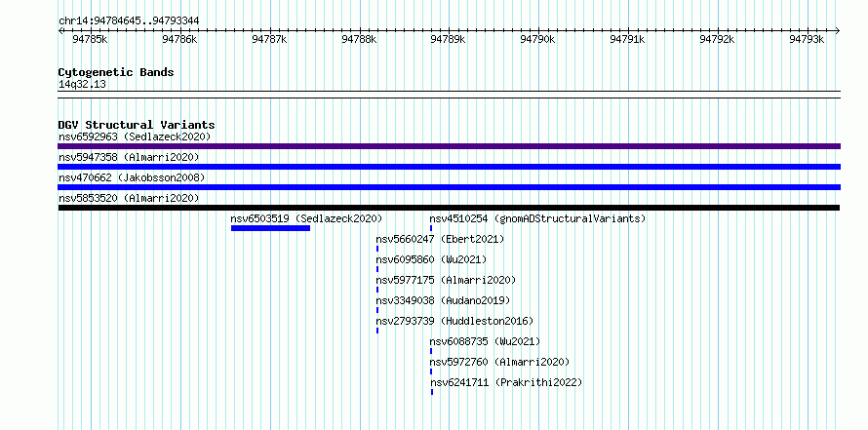This screenshot has height=430, width=868.
Task: Open the nsv6095860 (Wu2021) variant
Action: coord(431,259)
